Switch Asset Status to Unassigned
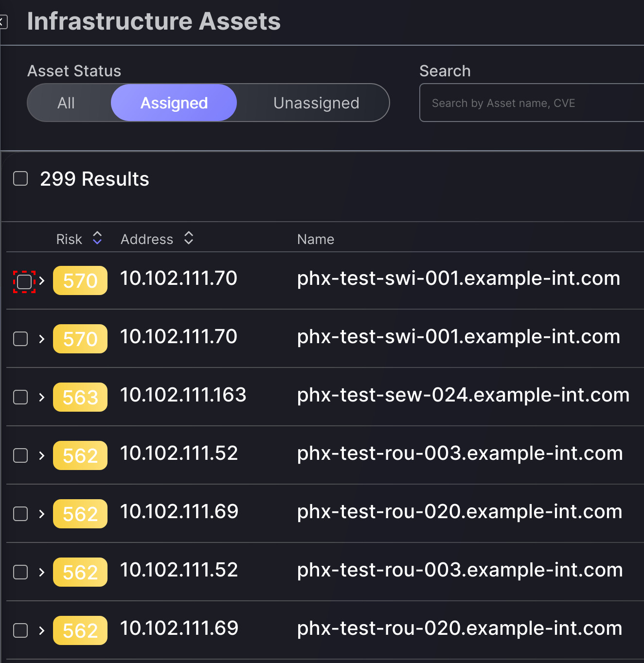 (x=316, y=103)
